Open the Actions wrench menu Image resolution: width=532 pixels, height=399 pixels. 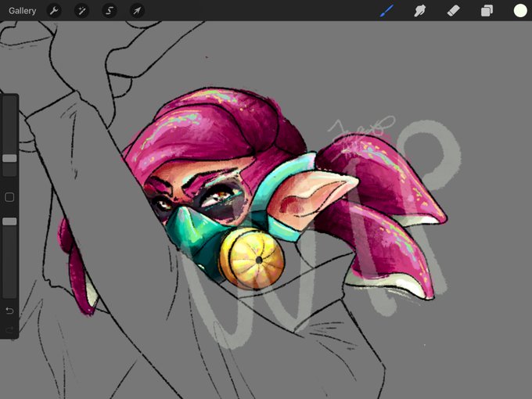54,11
